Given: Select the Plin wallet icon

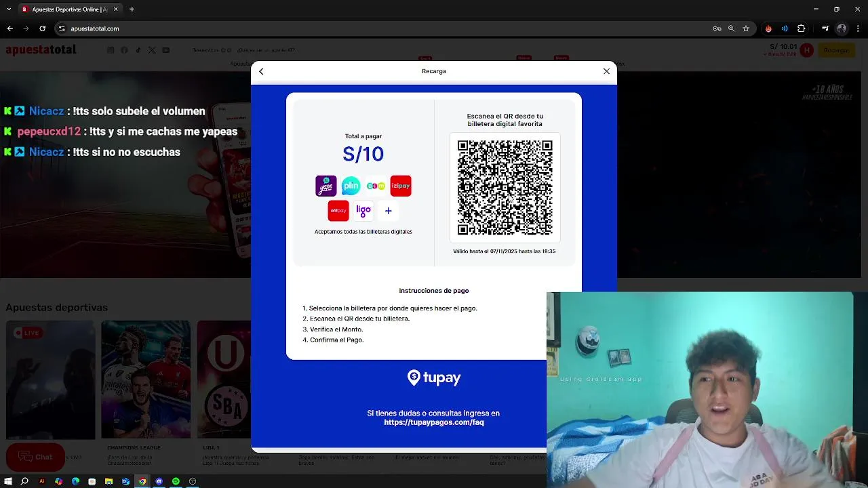Looking at the screenshot, I should tap(351, 186).
